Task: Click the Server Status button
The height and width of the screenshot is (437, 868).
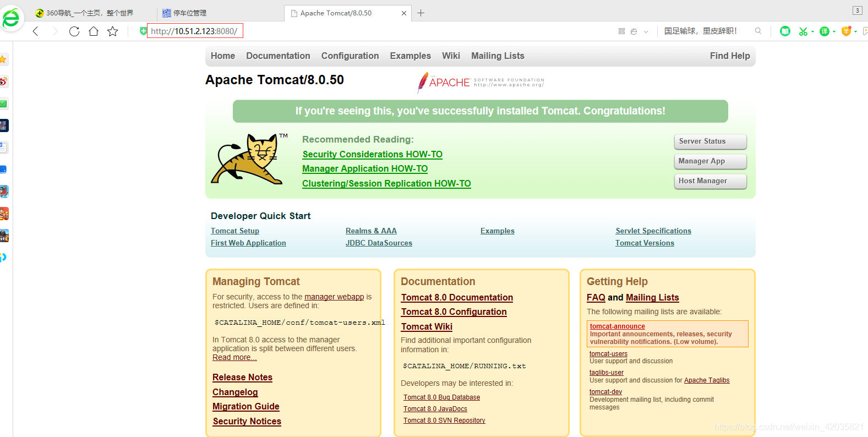Action: coord(711,141)
